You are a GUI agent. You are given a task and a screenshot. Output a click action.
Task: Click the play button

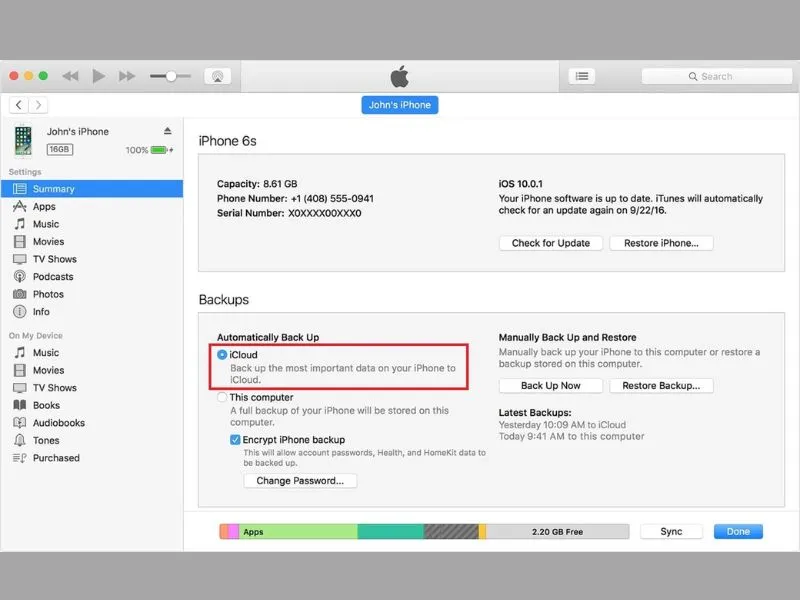tap(98, 76)
